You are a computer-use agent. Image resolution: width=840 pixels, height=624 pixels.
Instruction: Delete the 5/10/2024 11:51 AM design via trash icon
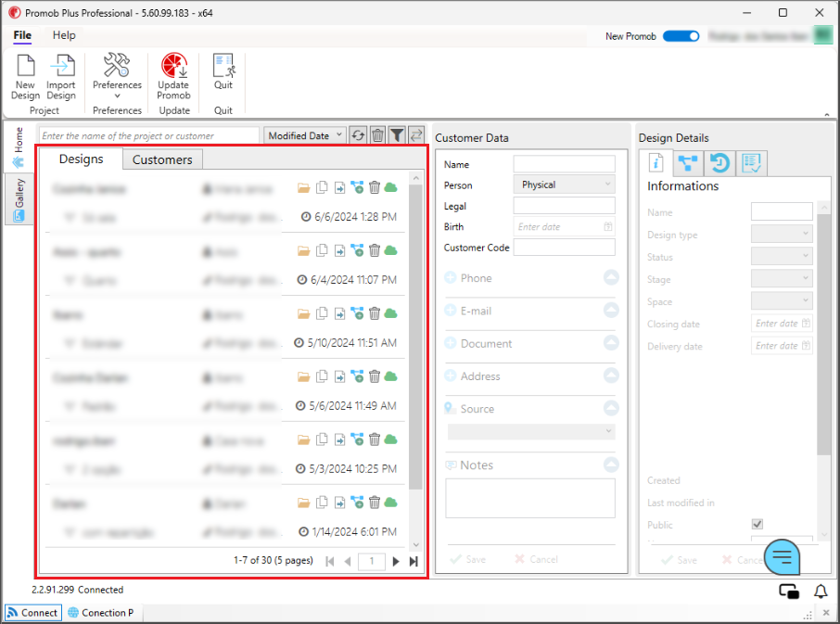375,313
